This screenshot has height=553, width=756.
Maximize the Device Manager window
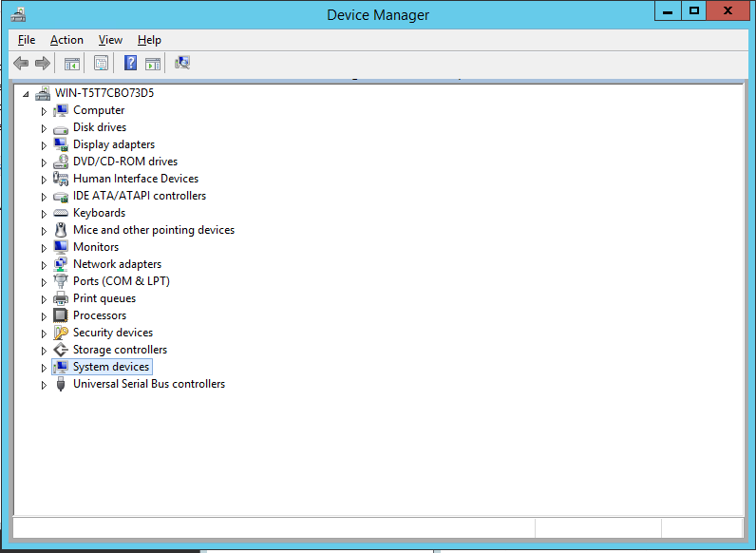tap(694, 10)
